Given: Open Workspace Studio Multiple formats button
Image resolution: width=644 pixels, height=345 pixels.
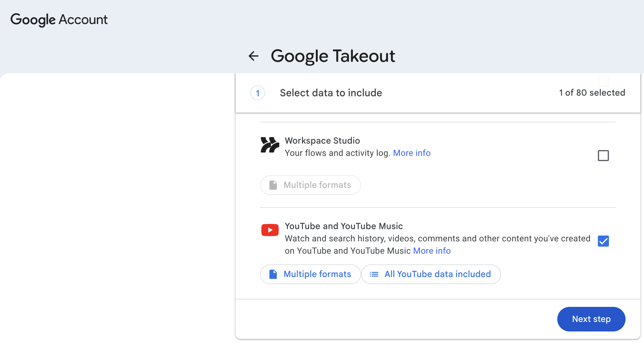Looking at the screenshot, I should pos(310,185).
